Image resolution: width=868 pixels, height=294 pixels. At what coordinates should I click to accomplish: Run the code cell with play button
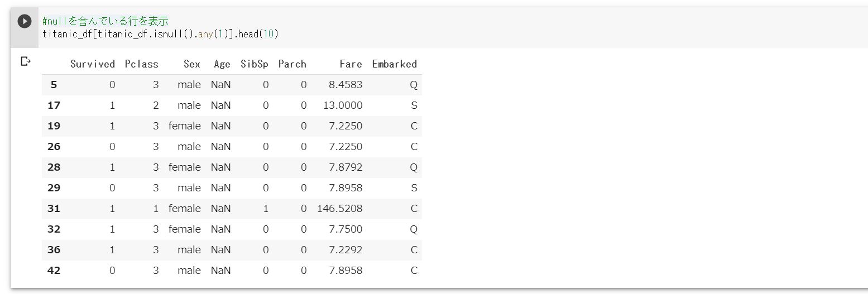25,21
